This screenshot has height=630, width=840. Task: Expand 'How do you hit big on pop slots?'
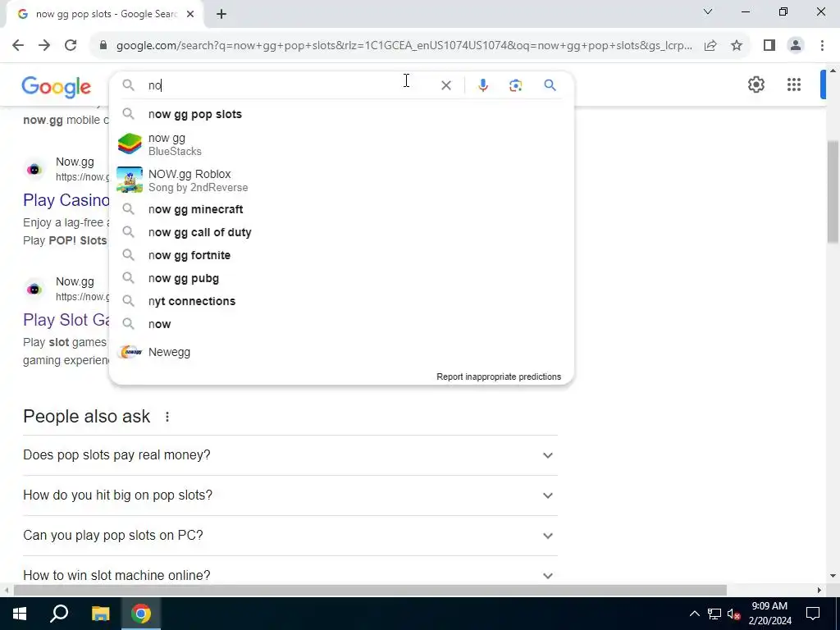(290, 495)
